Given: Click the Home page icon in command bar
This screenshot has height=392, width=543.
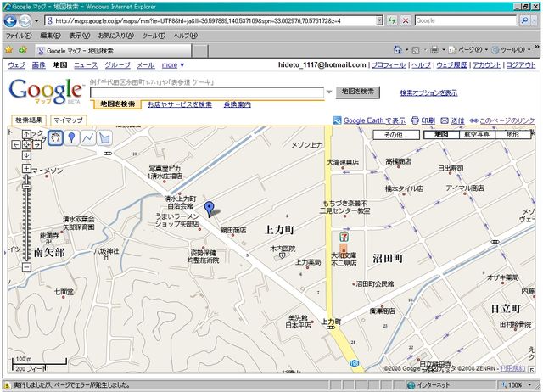Looking at the screenshot, I should tap(398, 50).
